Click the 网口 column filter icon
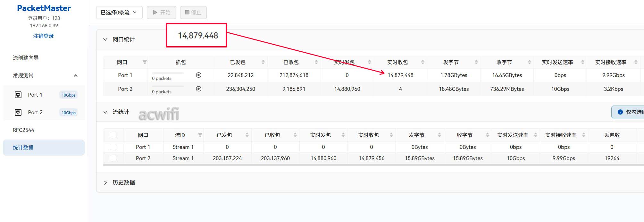Image resolution: width=644 pixels, height=222 pixels. pos(145,62)
